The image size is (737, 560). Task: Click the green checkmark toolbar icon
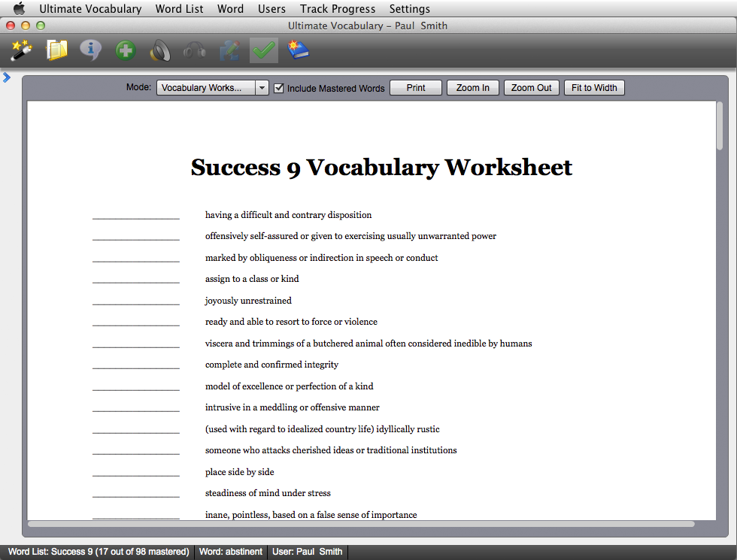(264, 50)
